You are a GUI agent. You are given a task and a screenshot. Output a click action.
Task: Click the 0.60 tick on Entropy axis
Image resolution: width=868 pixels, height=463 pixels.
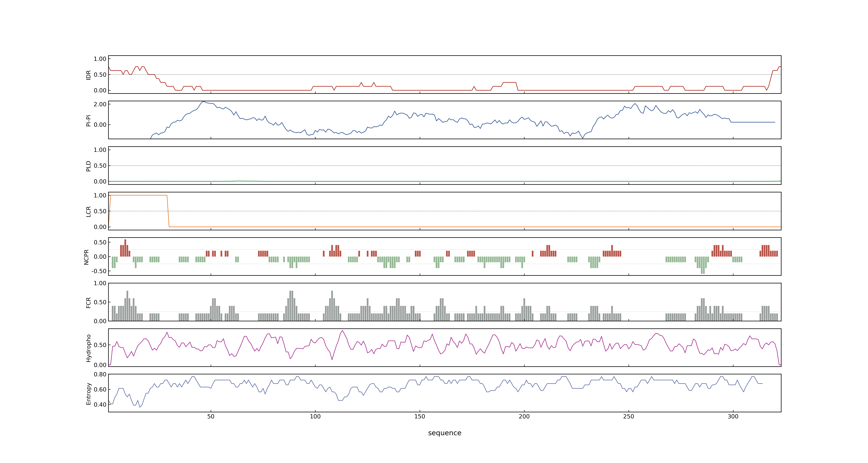pyautogui.click(x=100, y=389)
